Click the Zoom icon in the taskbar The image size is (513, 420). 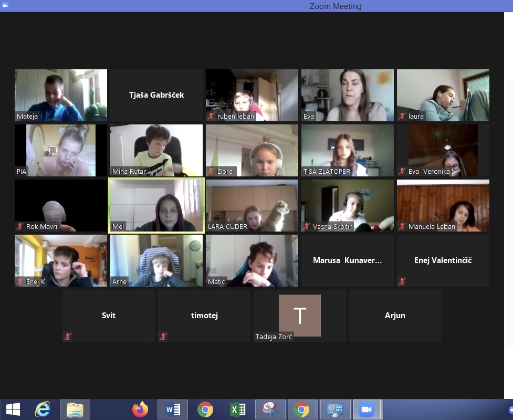point(367,409)
